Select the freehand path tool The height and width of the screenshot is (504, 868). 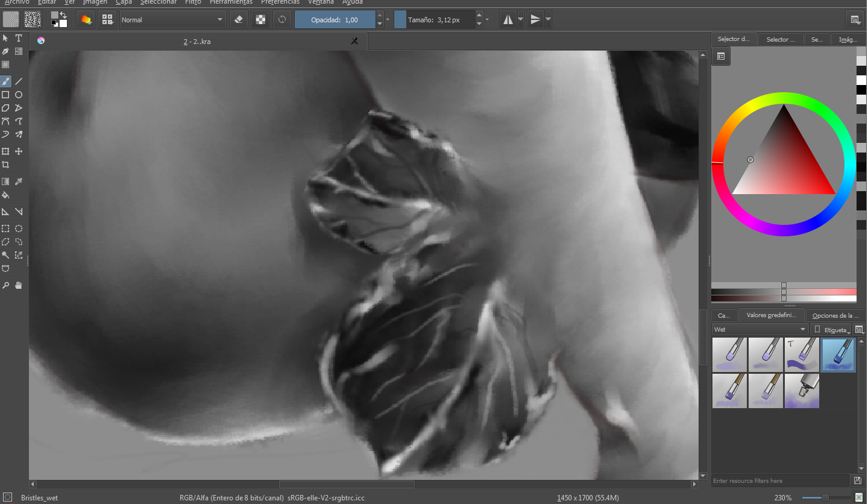19,121
